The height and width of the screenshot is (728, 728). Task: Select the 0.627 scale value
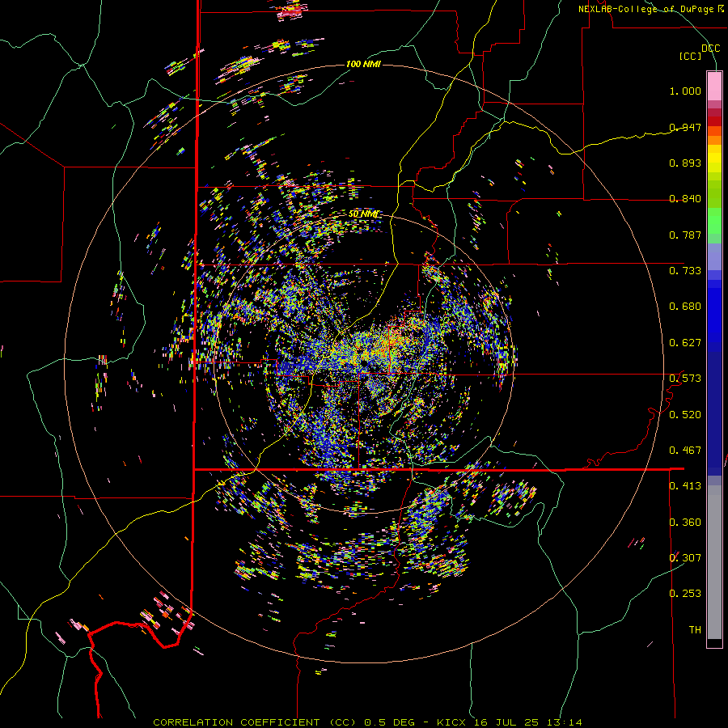(685, 343)
